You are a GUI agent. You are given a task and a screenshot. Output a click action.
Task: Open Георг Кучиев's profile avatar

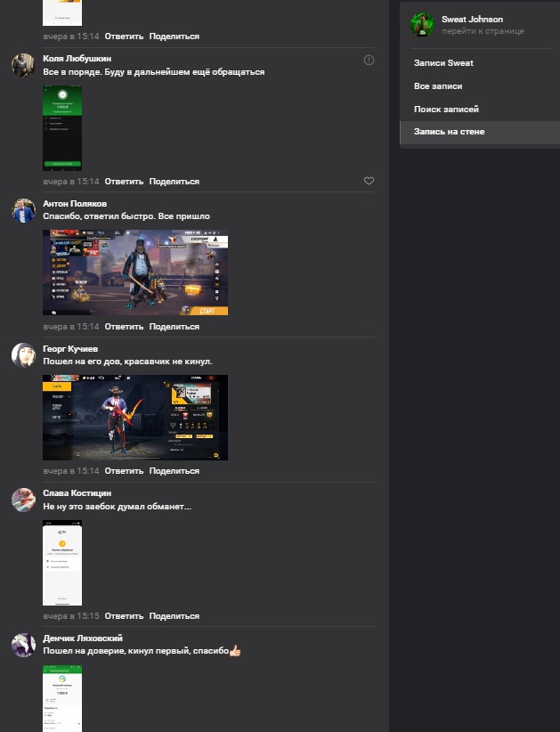click(x=23, y=354)
